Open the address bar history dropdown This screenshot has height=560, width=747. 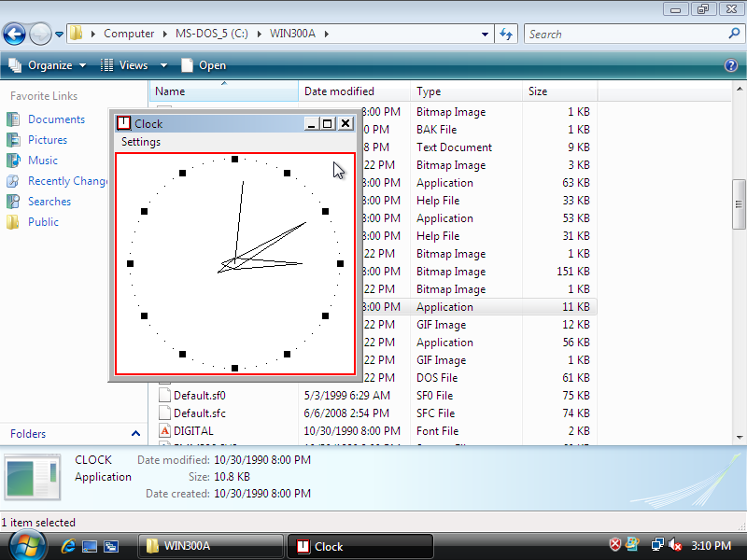pos(485,34)
